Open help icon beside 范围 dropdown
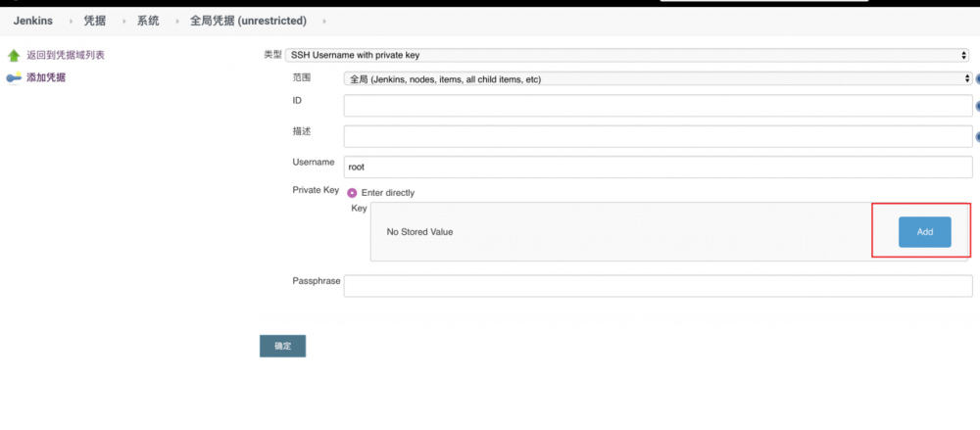 [977, 79]
